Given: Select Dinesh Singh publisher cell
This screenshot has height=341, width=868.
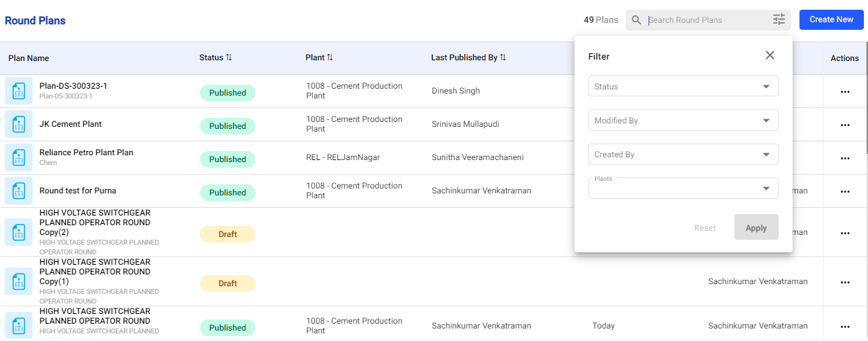Looking at the screenshot, I should click(455, 91).
